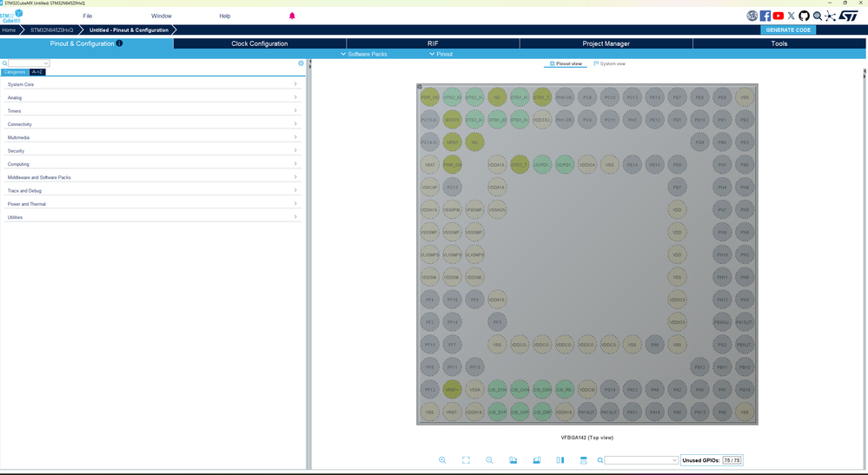The image size is (868, 475).
Task: Select Pinout & Configuration tab
Action: tap(86, 43)
